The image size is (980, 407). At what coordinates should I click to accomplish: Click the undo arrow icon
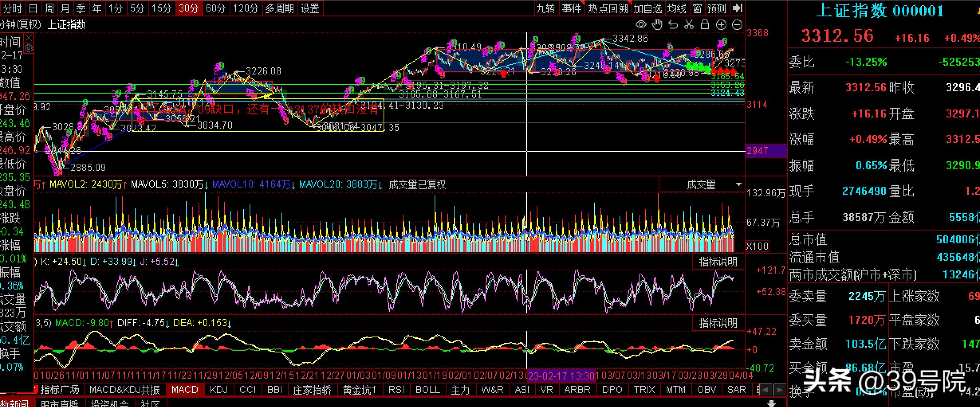point(673,25)
